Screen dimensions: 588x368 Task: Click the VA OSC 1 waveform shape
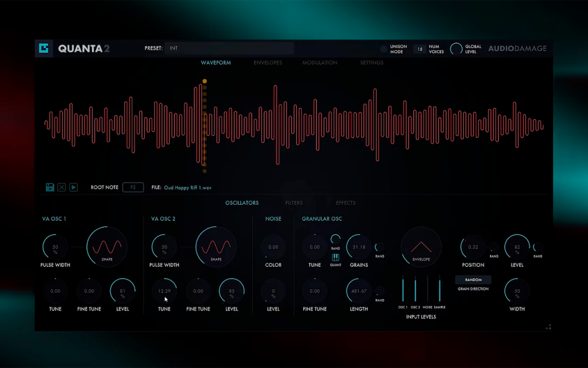pos(107,247)
